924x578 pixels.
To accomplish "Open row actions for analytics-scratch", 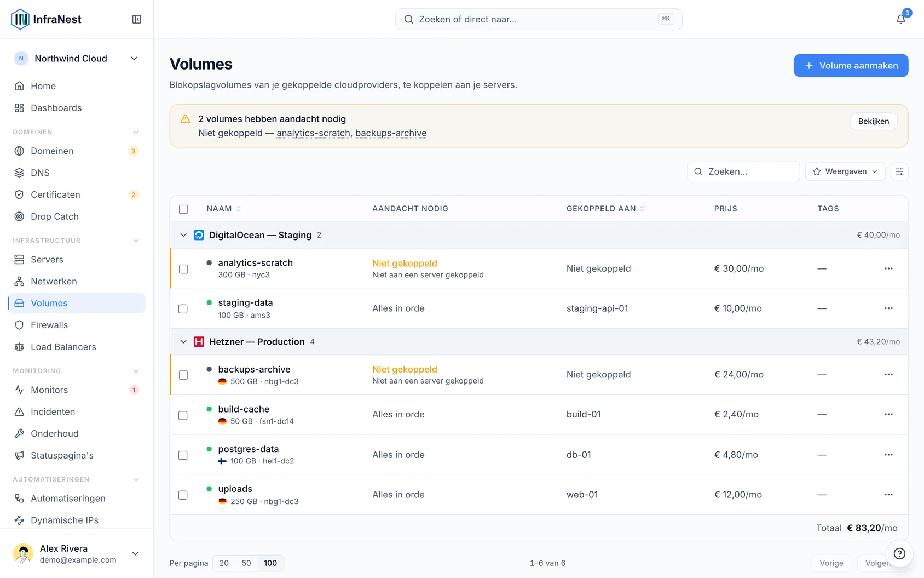I will [888, 268].
